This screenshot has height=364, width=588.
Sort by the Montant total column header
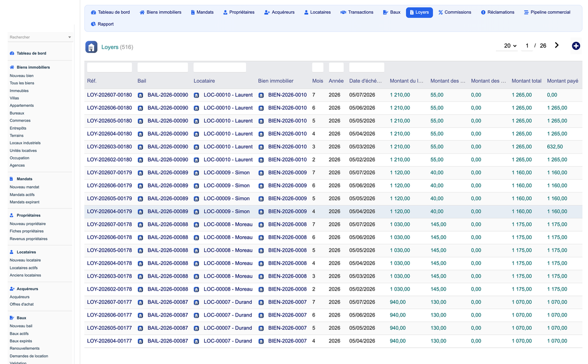pyautogui.click(x=526, y=81)
